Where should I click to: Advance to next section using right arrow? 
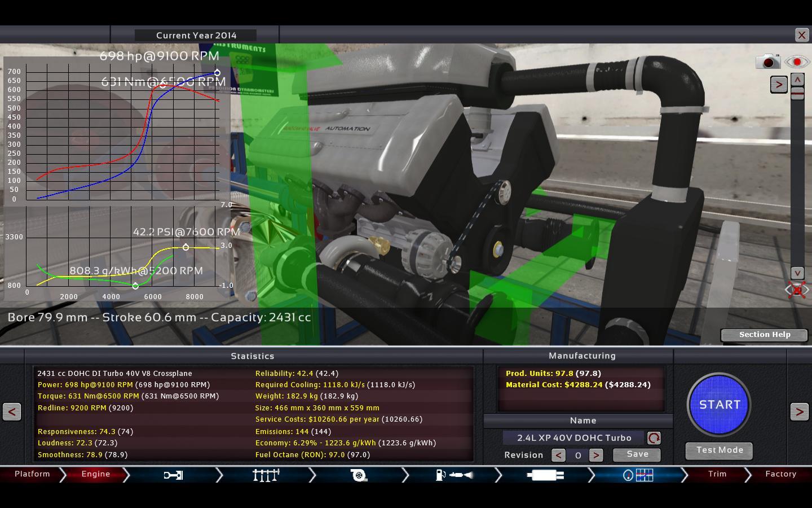pos(799,411)
